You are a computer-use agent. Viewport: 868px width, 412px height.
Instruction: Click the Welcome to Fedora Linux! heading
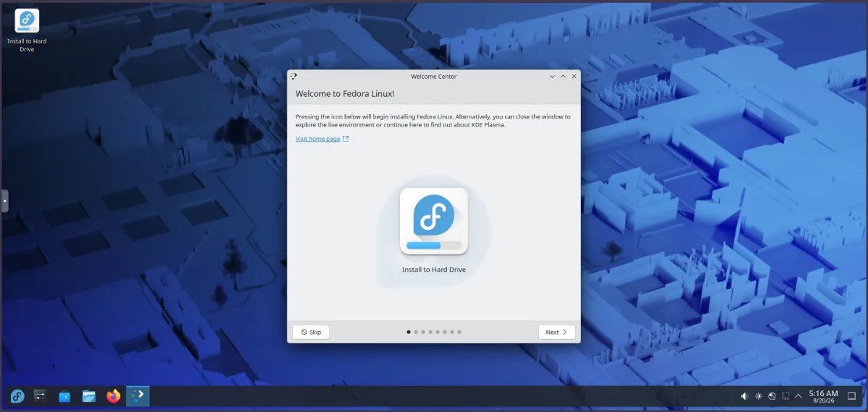pyautogui.click(x=344, y=94)
